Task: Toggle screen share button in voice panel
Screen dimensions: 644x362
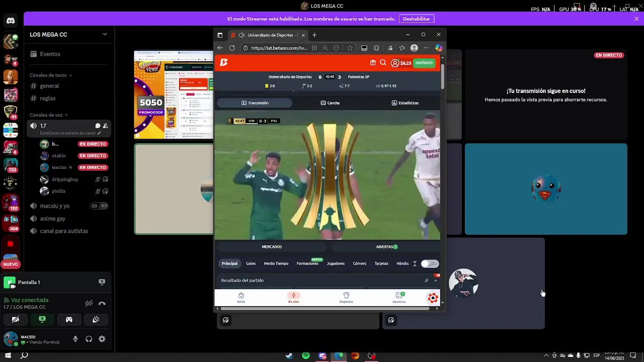Action: pyautogui.click(x=42, y=319)
